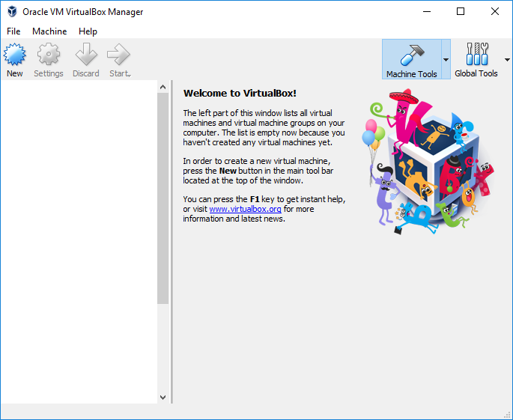
Task: Click the Welcome to VirtualBox! heading
Action: 240,94
